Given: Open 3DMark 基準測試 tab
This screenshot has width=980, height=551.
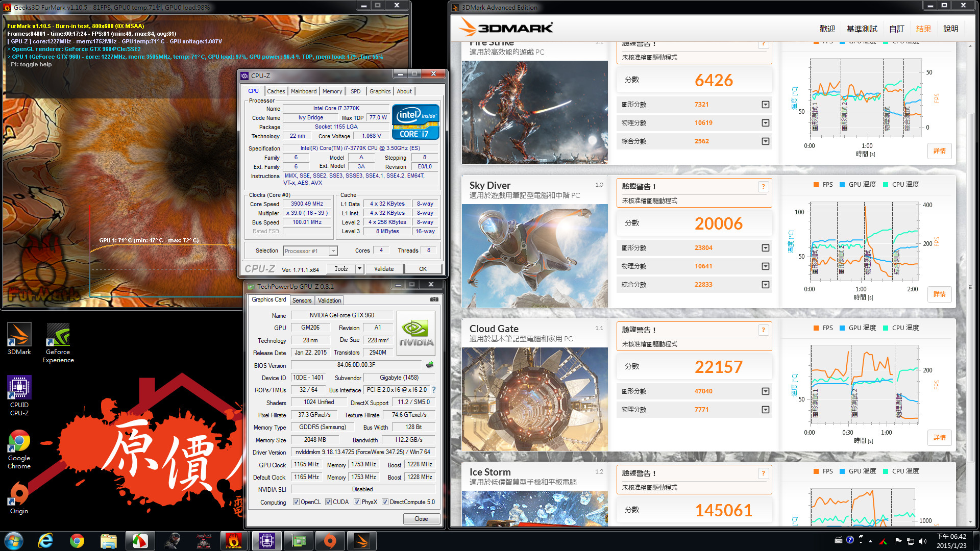Looking at the screenshot, I should click(x=862, y=29).
